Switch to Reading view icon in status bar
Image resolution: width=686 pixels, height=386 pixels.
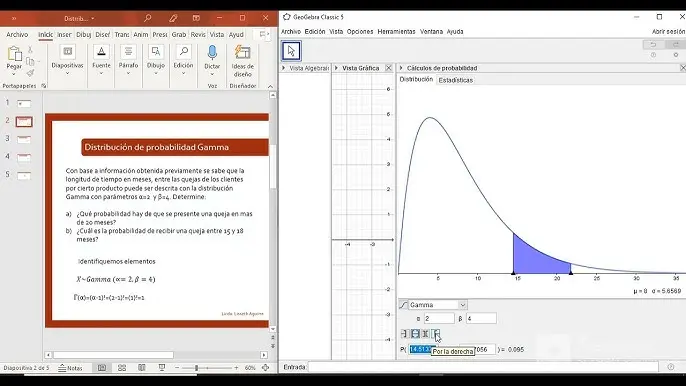click(x=142, y=368)
